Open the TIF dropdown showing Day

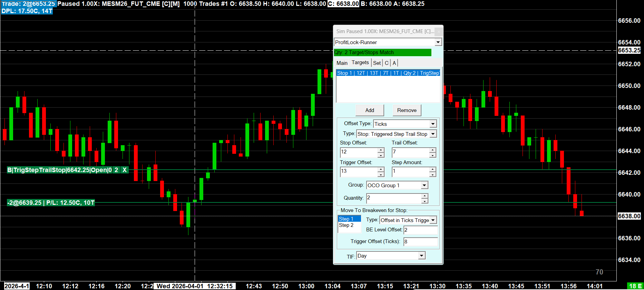tap(421, 256)
